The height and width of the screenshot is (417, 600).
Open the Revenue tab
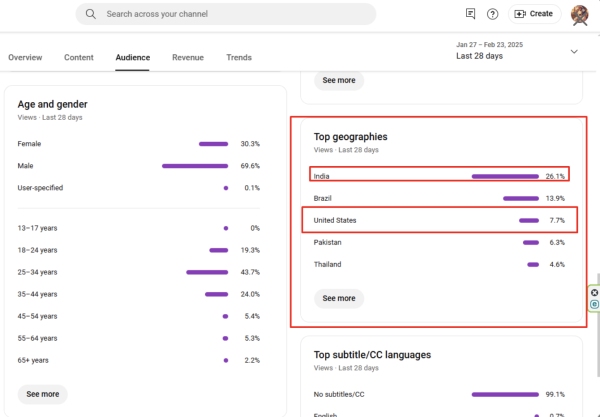(188, 58)
